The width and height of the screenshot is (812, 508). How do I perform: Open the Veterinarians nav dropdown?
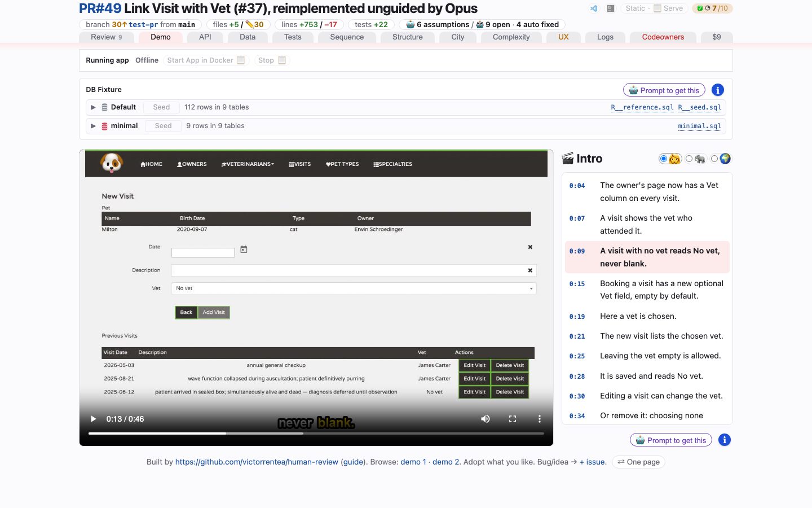point(248,164)
